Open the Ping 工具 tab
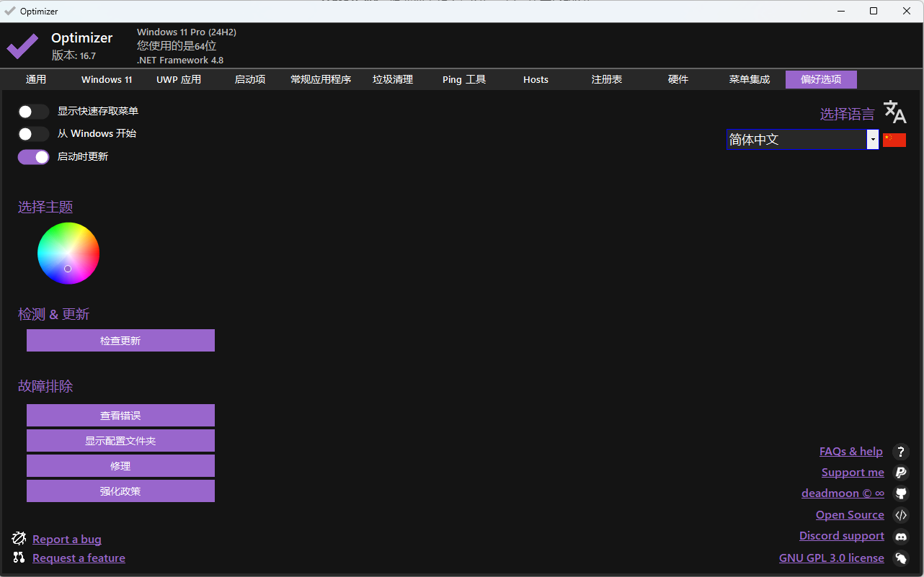 point(463,79)
